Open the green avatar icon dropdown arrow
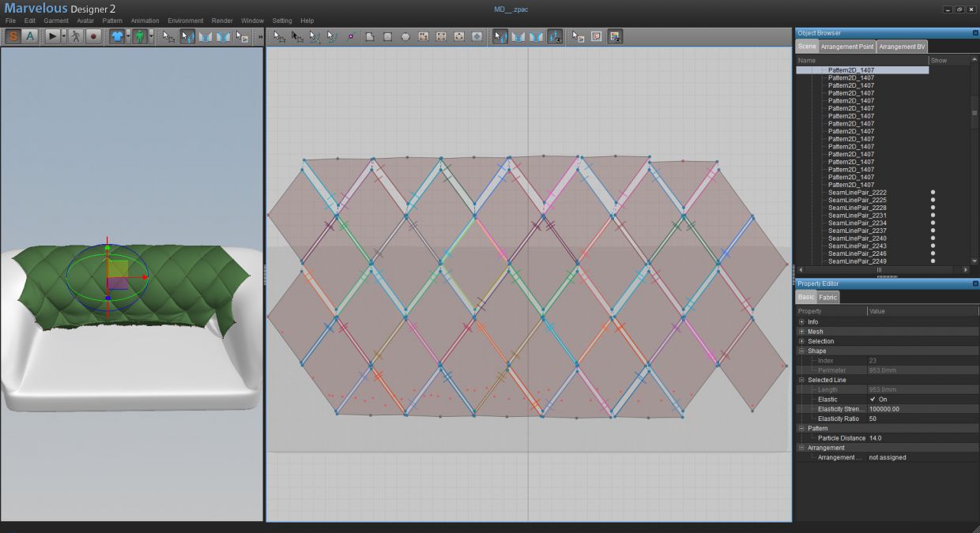The image size is (980, 533). (x=151, y=36)
